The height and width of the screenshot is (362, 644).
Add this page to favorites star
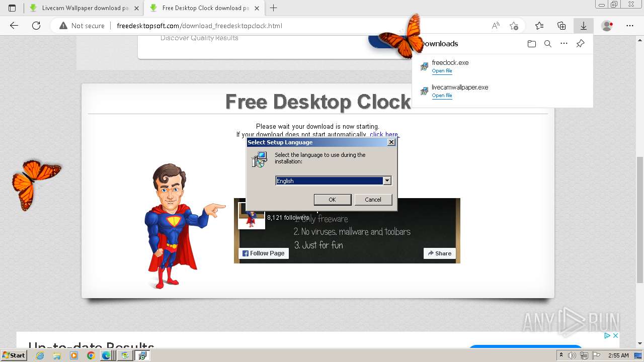point(514,26)
